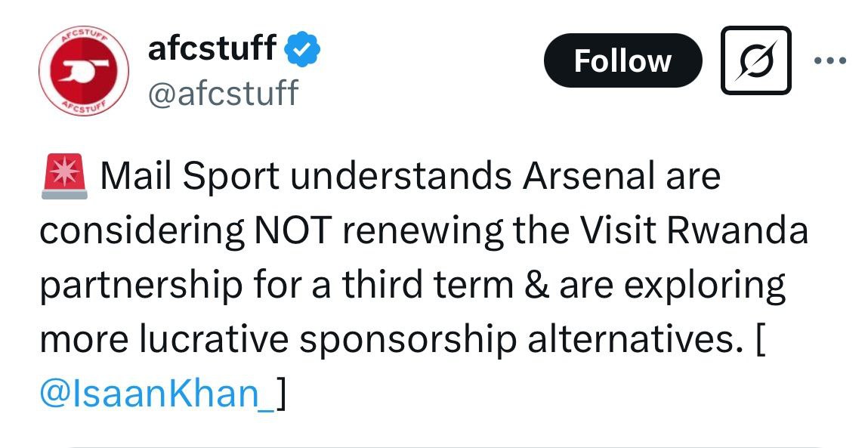The height and width of the screenshot is (448, 868).
Task: Click the @afcstuff handle text
Action: click(x=223, y=94)
